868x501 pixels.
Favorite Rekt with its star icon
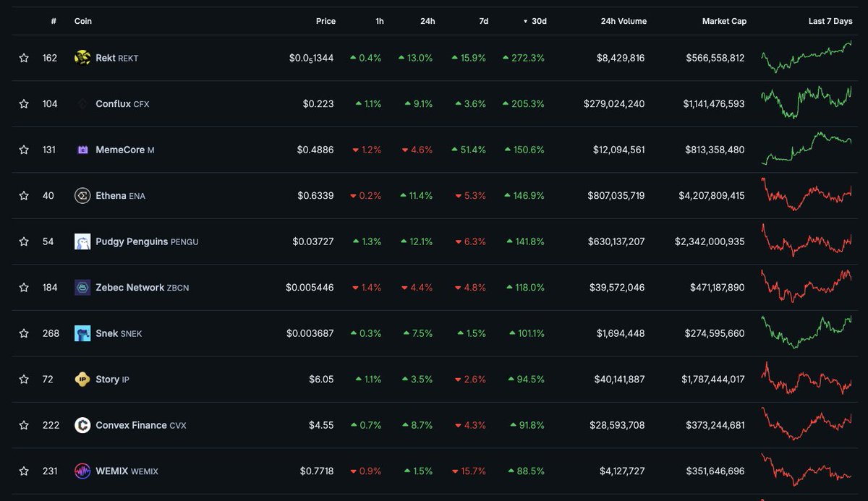click(x=24, y=58)
